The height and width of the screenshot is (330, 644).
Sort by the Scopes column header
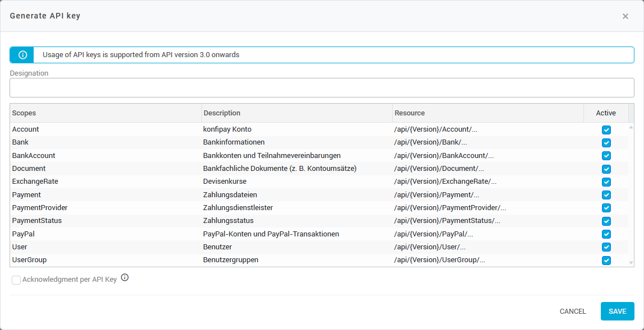(x=105, y=113)
